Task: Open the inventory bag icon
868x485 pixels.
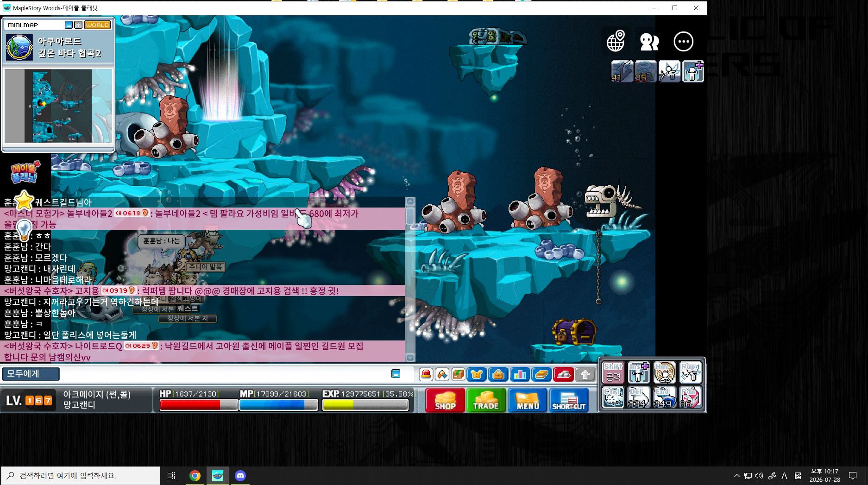Action: pos(498,374)
